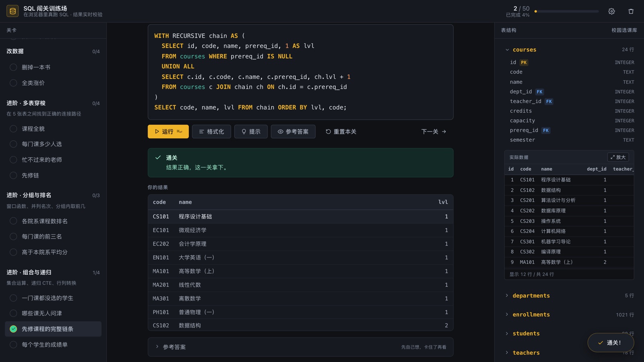The width and height of the screenshot is (644, 362).
Task: Select the CS101 row in result table
Action: 300,216
